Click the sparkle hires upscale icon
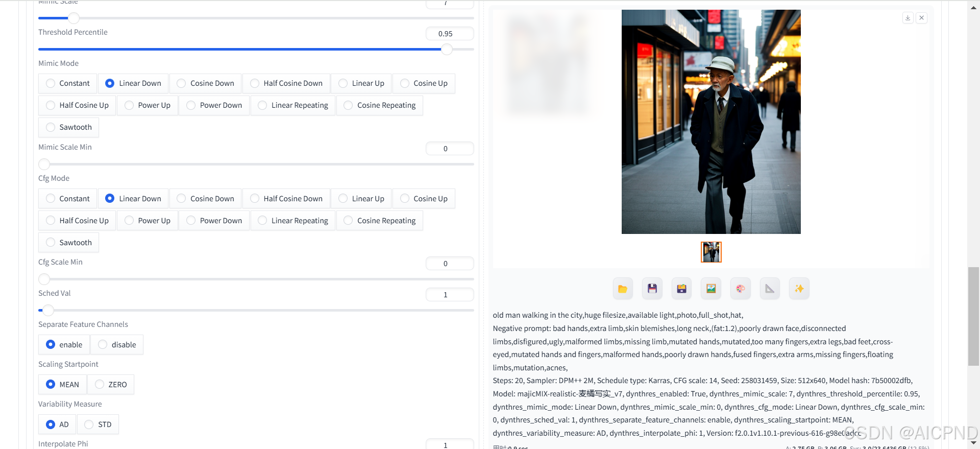 [x=799, y=289]
